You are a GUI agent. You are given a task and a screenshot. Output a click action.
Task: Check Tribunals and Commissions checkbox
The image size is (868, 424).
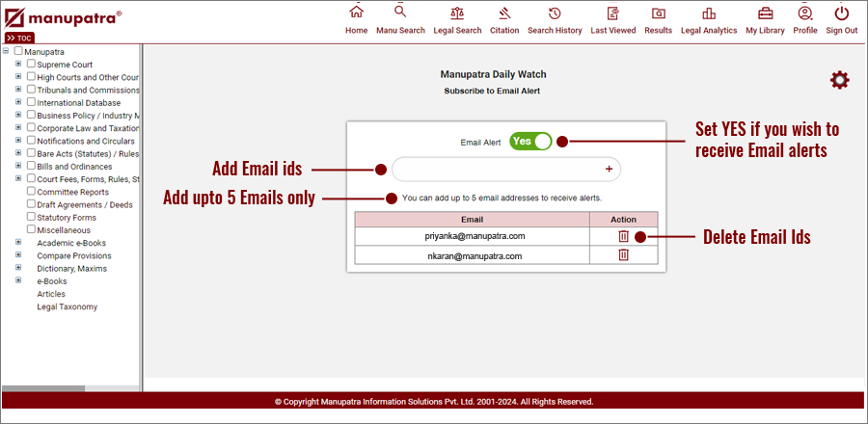31,89
